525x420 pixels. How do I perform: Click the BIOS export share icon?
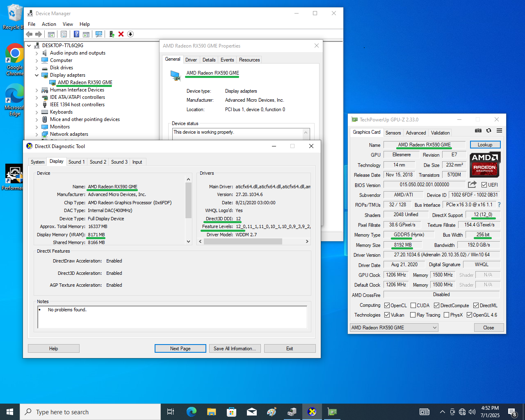pos(472,185)
